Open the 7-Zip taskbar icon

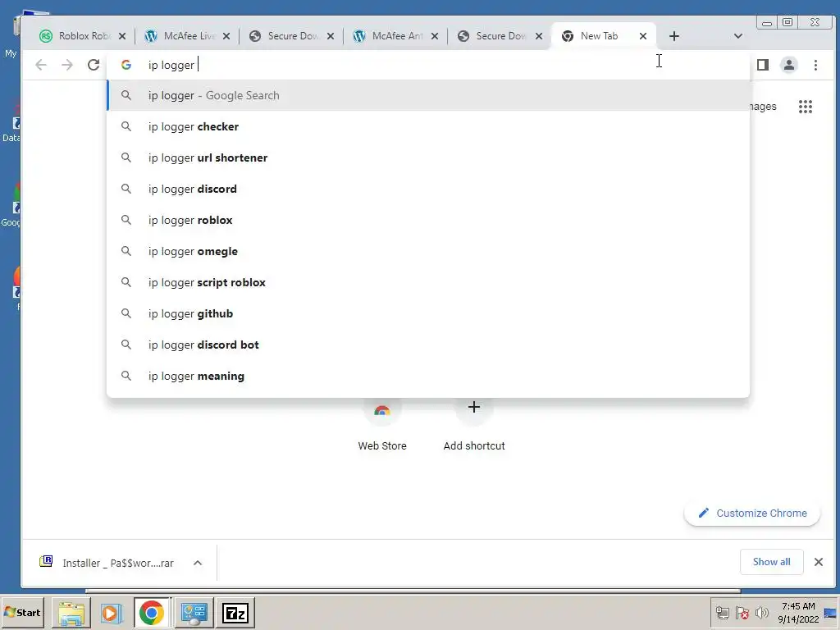pos(235,613)
